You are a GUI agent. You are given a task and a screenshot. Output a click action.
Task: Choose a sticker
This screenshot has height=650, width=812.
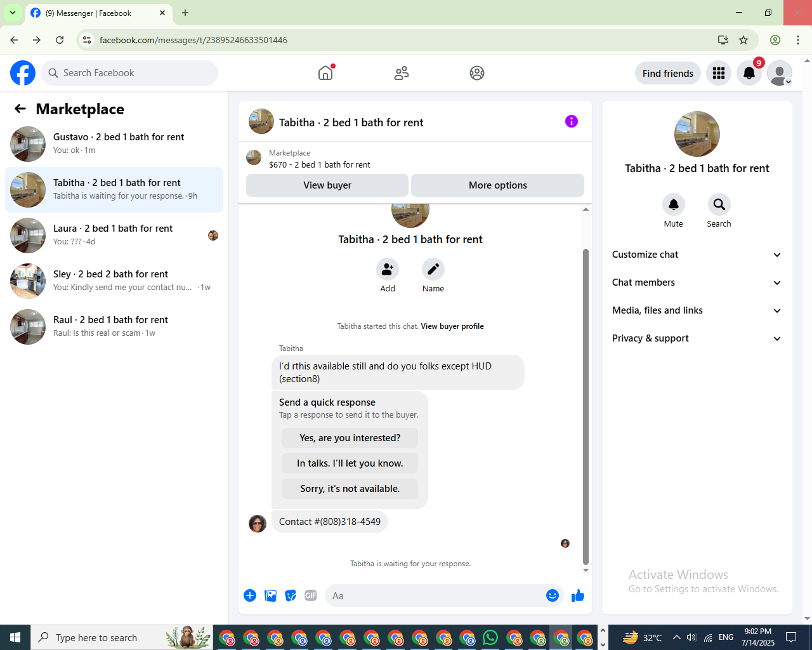tap(291, 595)
